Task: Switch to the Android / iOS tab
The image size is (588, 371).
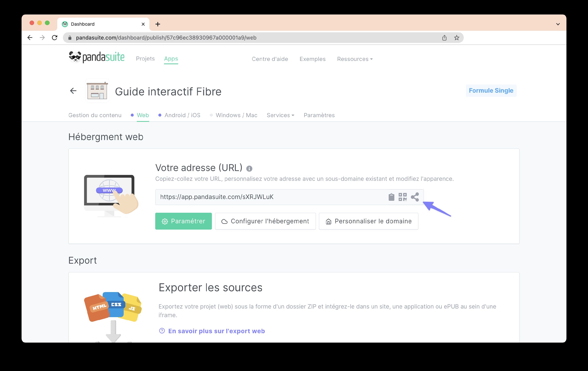Action: coord(182,115)
